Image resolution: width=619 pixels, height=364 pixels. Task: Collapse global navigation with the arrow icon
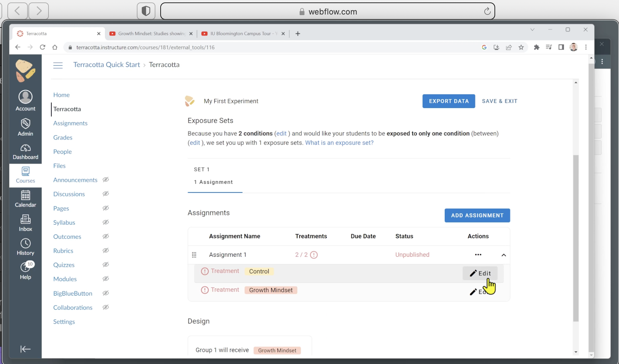coord(25,349)
